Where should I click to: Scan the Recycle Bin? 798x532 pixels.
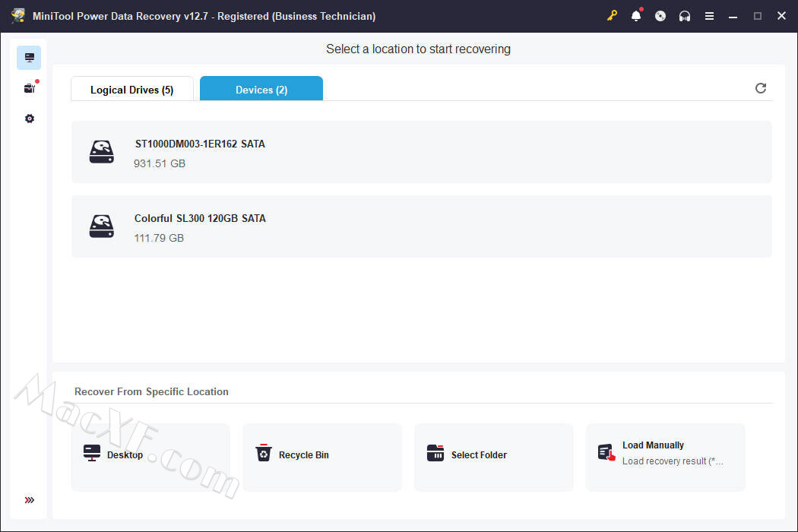pos(321,457)
